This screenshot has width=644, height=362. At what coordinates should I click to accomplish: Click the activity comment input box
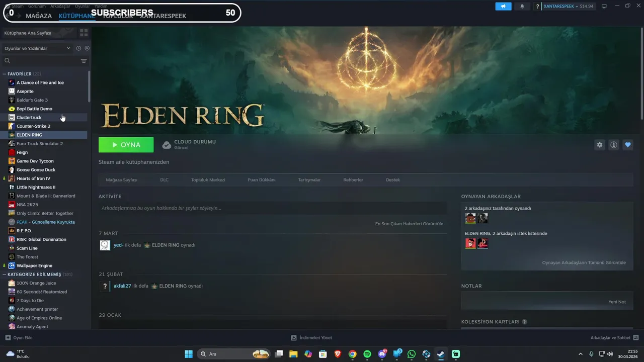point(273,208)
